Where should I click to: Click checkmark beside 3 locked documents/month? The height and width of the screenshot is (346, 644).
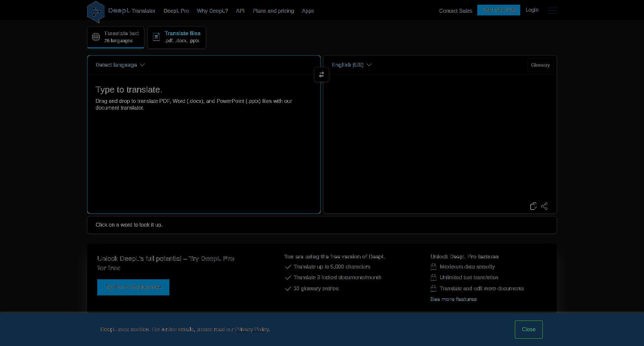[x=288, y=278]
